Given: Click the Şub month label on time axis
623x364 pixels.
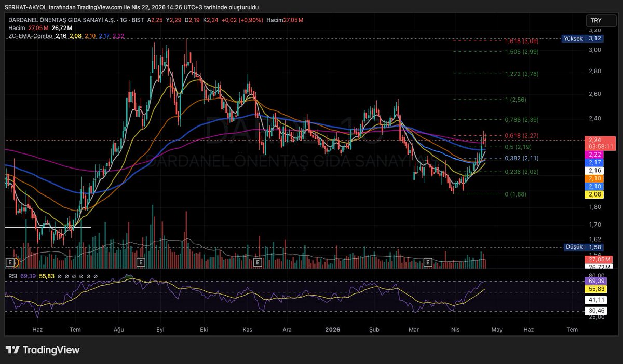Looking at the screenshot, I should 374,329.
